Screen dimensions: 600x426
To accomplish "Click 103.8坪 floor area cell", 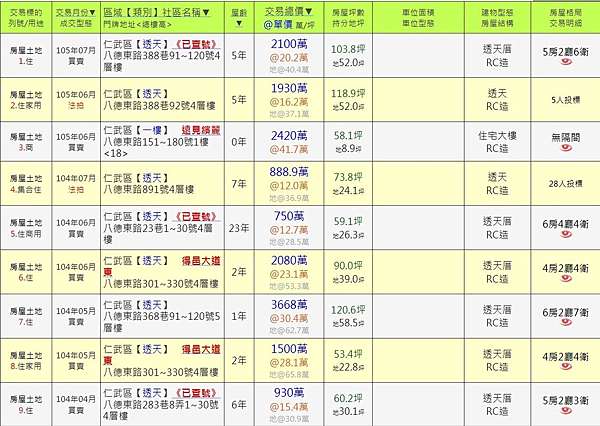I will click(348, 49).
